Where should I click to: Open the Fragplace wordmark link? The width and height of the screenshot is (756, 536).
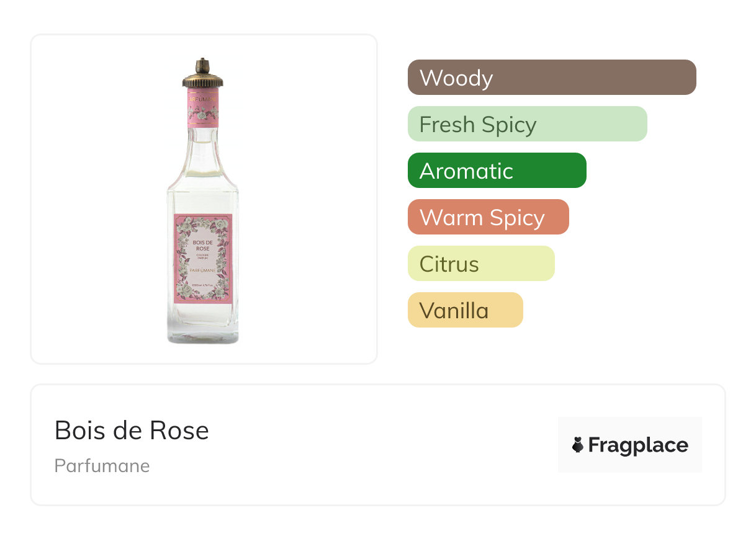tap(638, 445)
